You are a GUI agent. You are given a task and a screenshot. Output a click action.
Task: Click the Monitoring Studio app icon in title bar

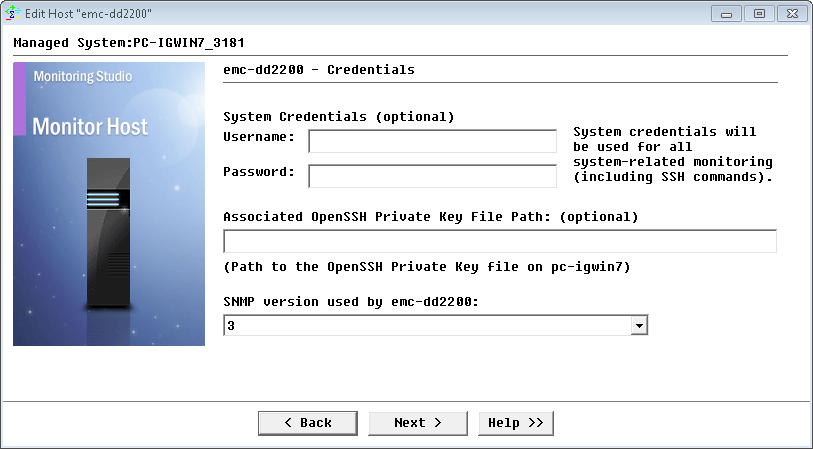pyautogui.click(x=11, y=13)
